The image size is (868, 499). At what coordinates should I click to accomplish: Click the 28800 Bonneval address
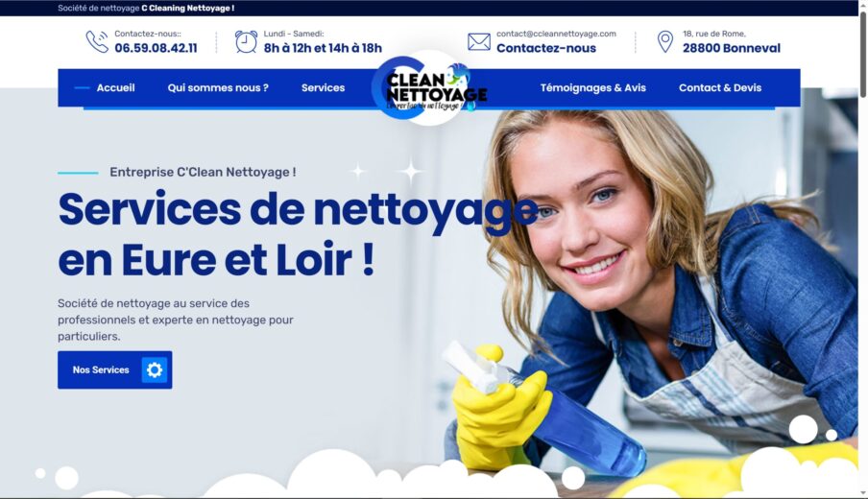coord(732,48)
